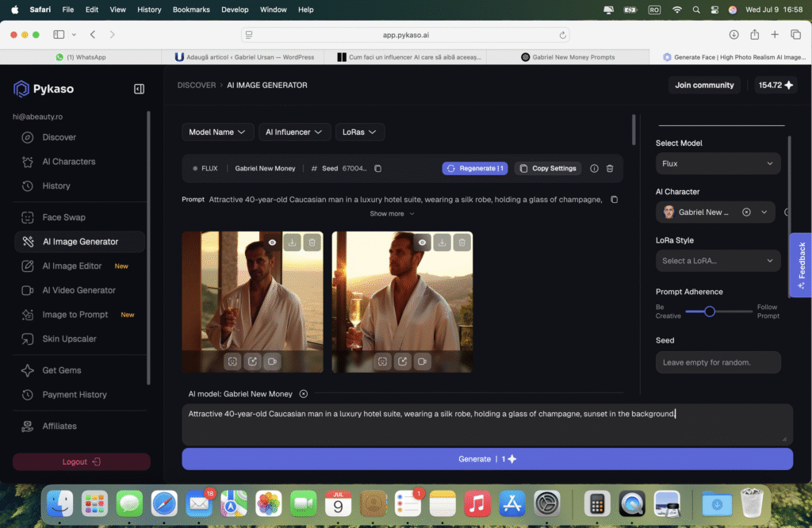
Task: Create video from first image
Action: click(x=273, y=362)
